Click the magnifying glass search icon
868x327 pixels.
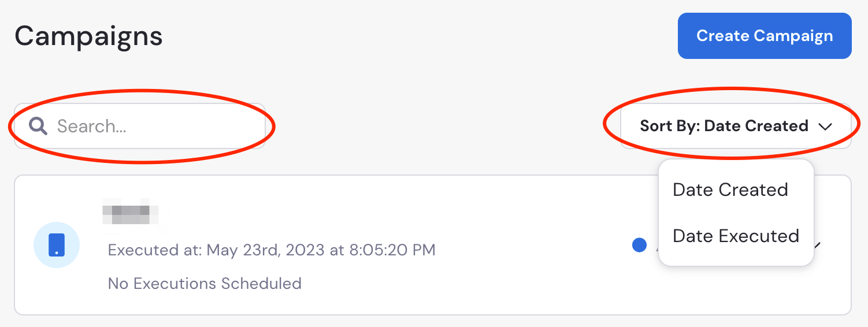(x=38, y=126)
